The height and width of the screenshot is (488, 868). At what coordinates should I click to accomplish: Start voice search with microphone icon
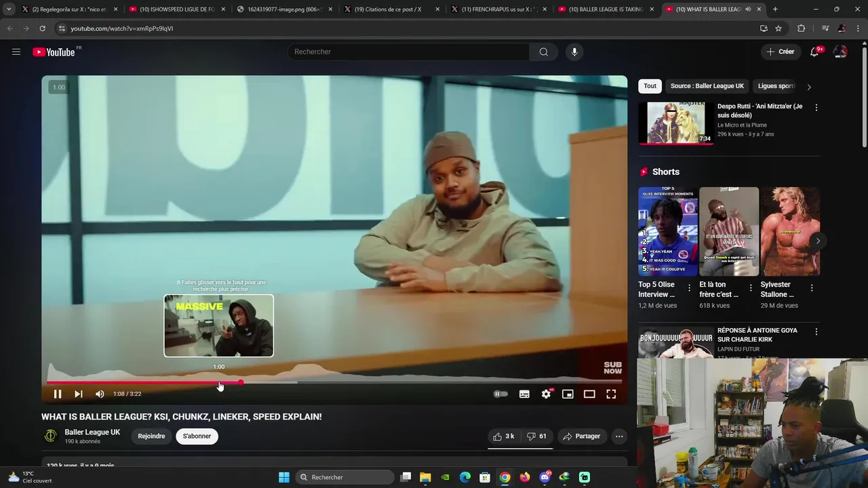coord(574,52)
